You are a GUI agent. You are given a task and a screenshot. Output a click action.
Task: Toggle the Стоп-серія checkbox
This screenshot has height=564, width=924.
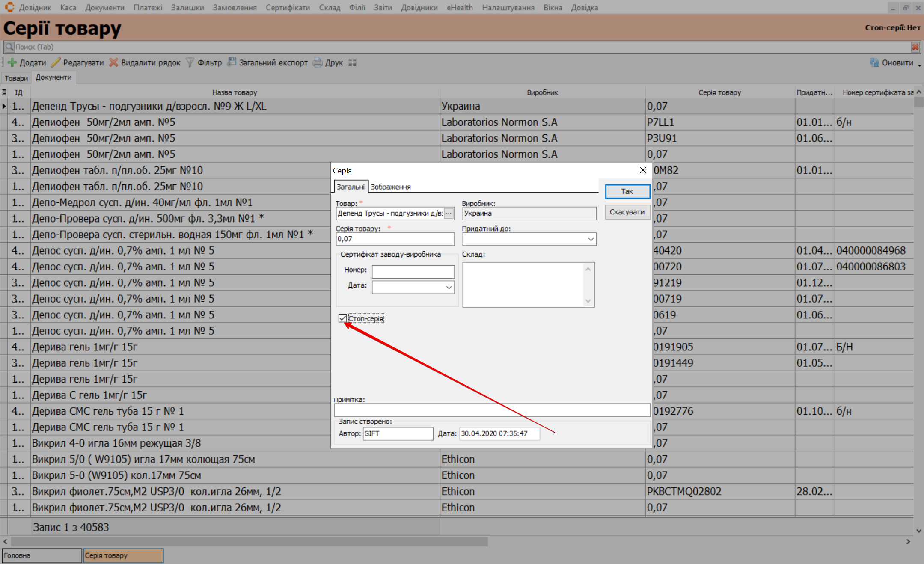pos(342,318)
